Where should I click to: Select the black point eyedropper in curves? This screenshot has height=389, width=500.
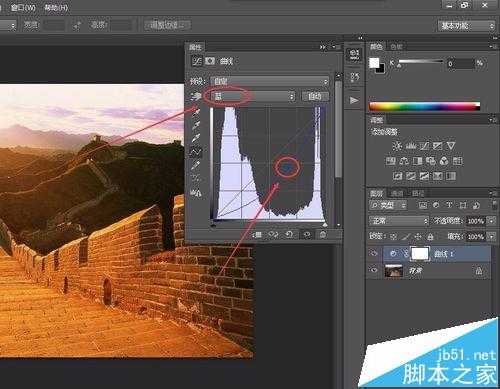pos(196,112)
